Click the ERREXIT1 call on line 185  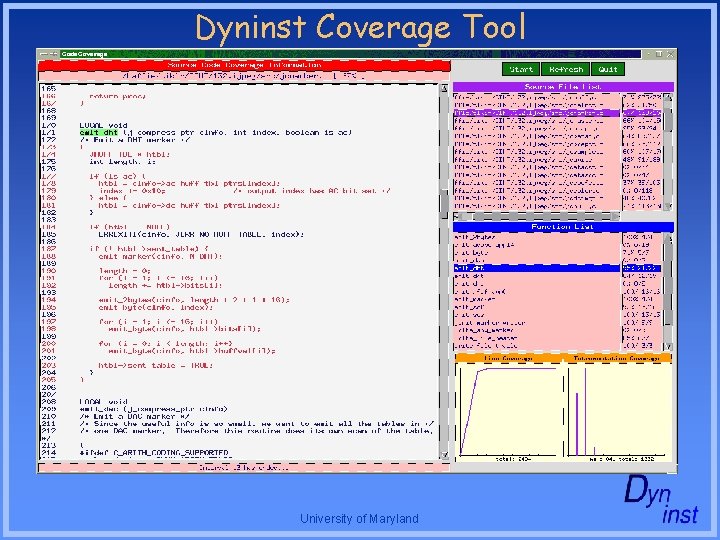201,235
